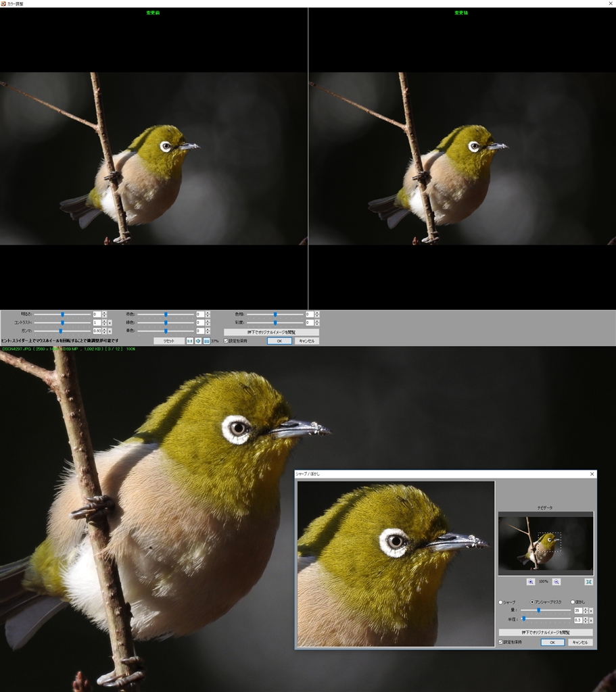The height and width of the screenshot is (692, 616).
Task: Click the gamma value stepper arrows
Action: point(104,331)
